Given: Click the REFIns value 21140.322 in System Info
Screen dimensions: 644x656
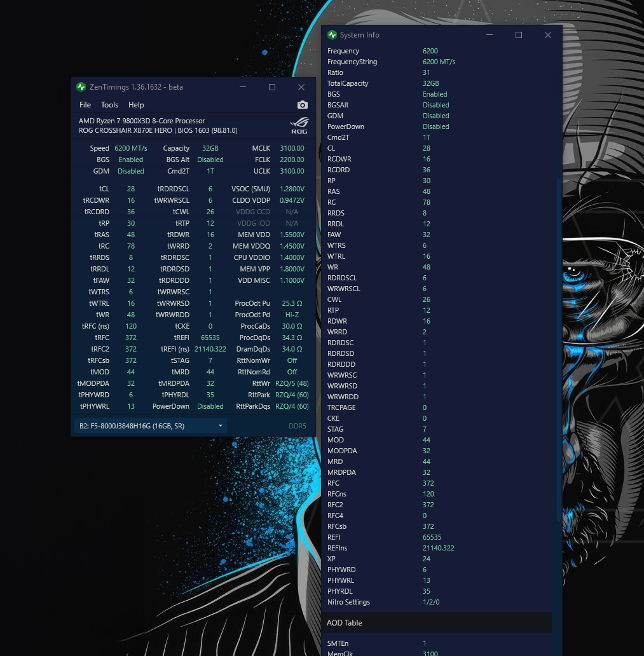Looking at the screenshot, I should pos(438,548).
